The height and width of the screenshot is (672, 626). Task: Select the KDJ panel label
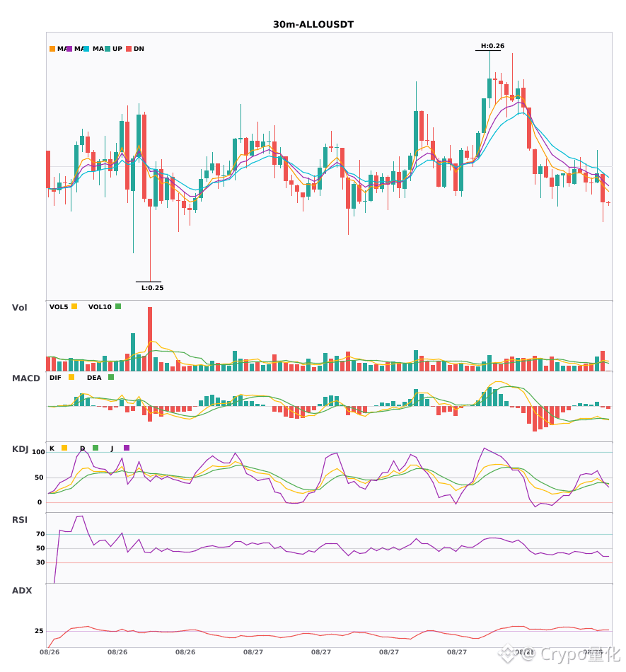point(20,449)
